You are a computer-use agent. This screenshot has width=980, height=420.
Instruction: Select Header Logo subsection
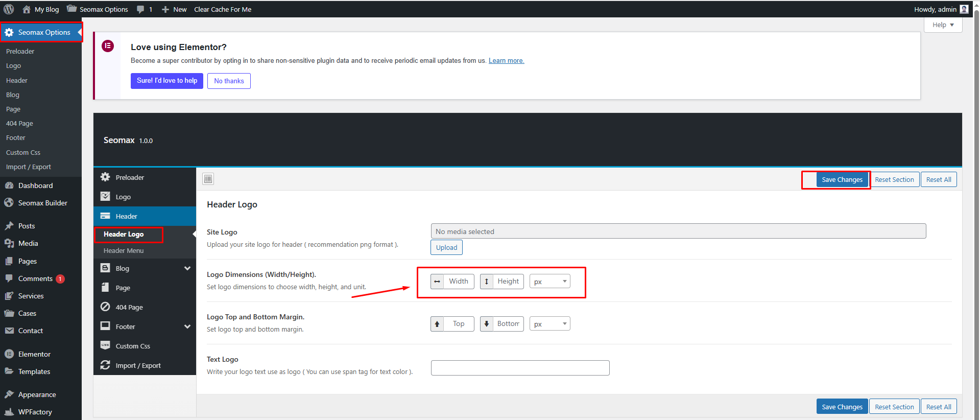124,234
